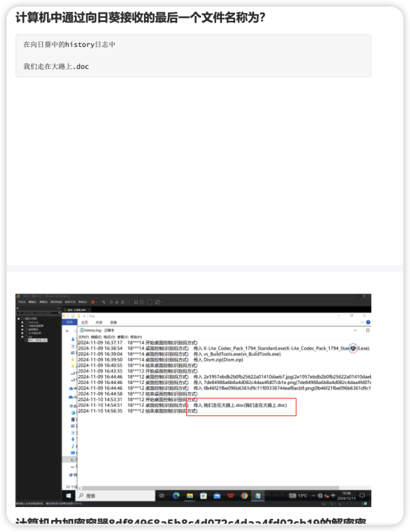Open Microsoft Edge from the taskbar
Screen dimensions: 410x532
coord(176,495)
